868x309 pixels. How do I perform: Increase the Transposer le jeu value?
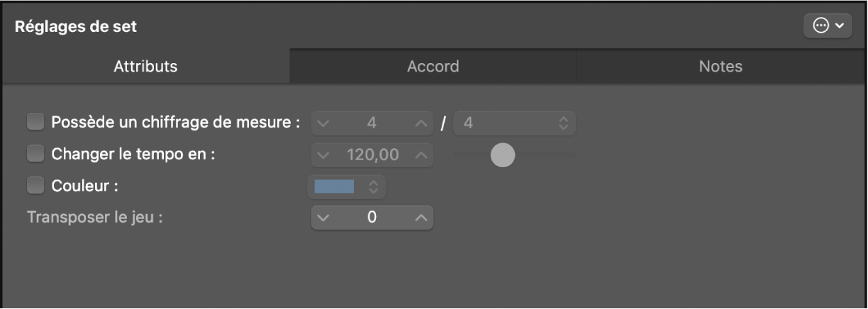(421, 218)
